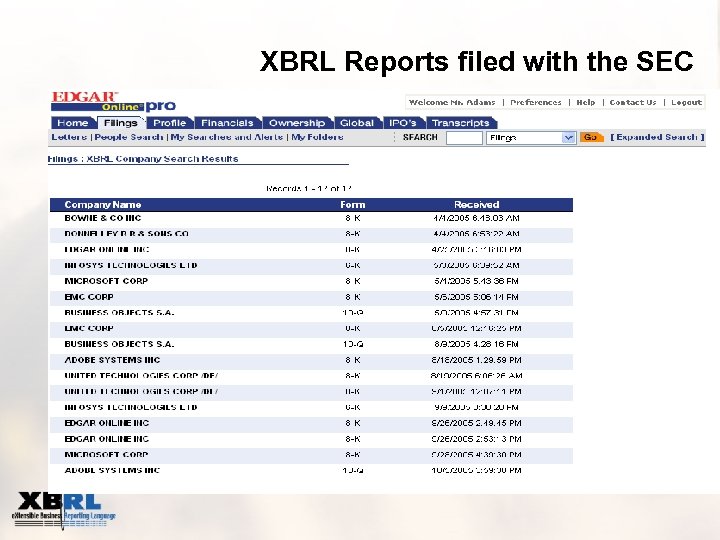
Task: Select BUSINESS OBJECTS S.A. filing from 8/9/2005
Action: tap(311, 344)
